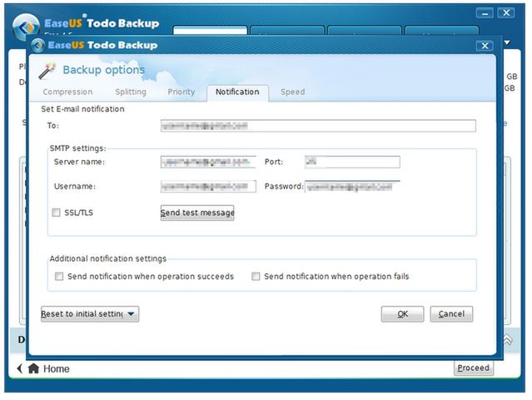
Task: Click the EaseUS logo in main window
Action: [24, 26]
